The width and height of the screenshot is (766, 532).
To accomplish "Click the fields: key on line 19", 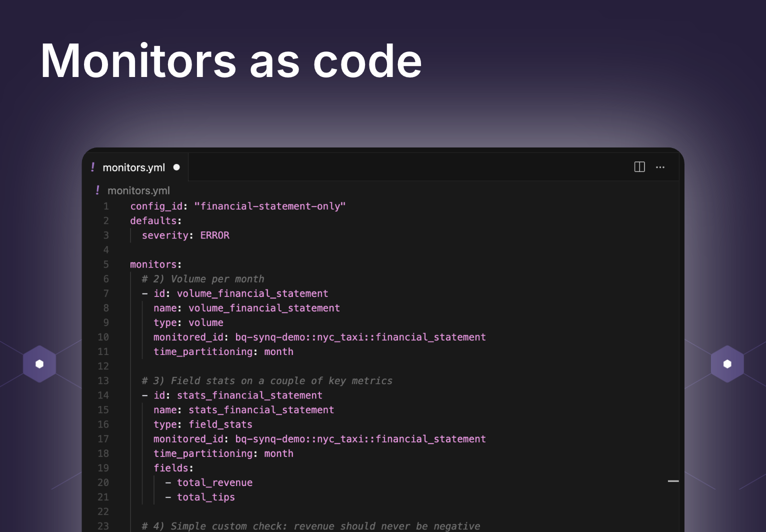I will tap(173, 467).
